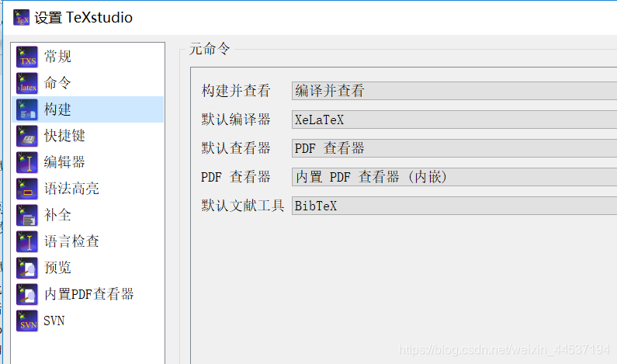This screenshot has height=364, width=617.
Task: Go to 编辑器 settings page
Action: click(x=64, y=162)
